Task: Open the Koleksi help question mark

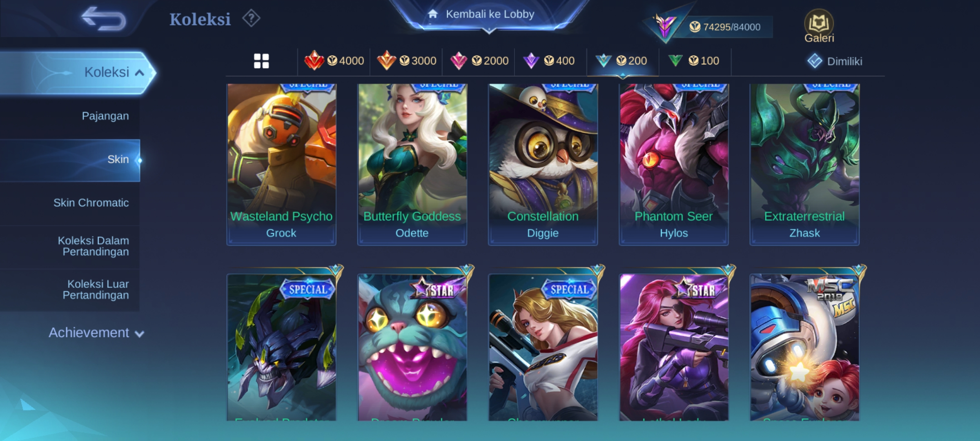Action: coord(251,18)
